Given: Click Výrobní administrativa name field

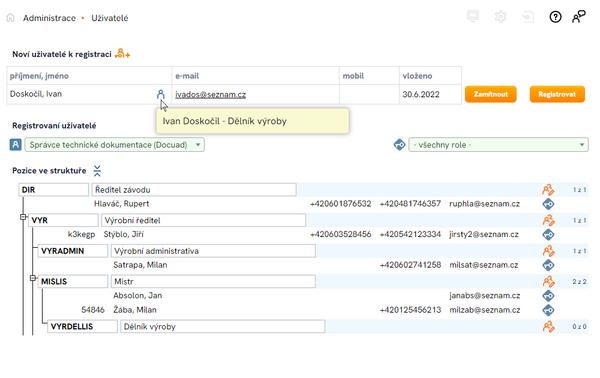Looking at the screenshot, I should tap(213, 251).
